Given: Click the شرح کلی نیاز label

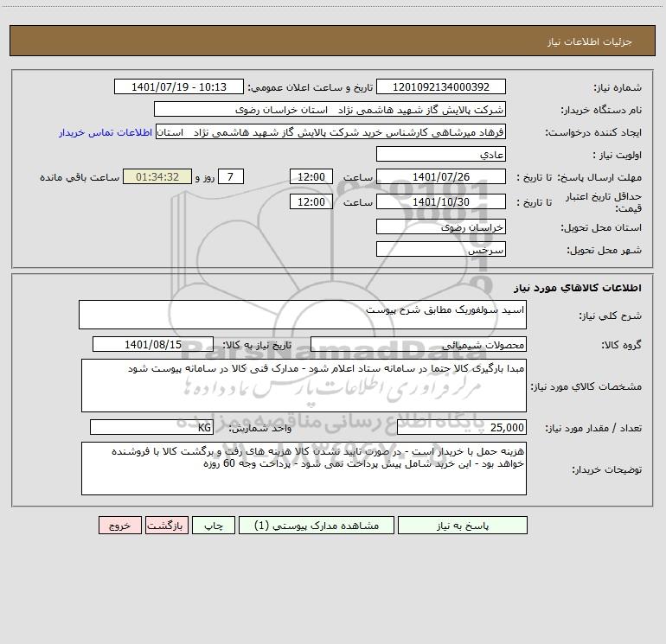Looking at the screenshot, I should (611, 316).
